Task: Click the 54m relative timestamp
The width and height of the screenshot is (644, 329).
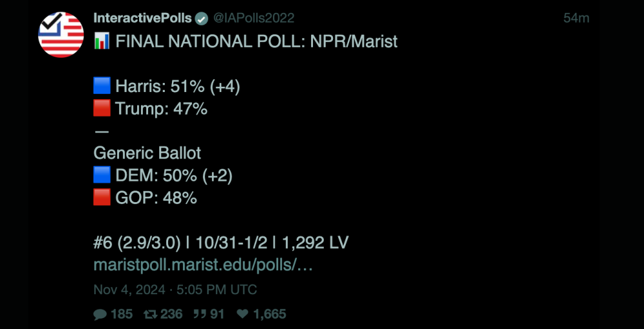Action: (x=576, y=18)
